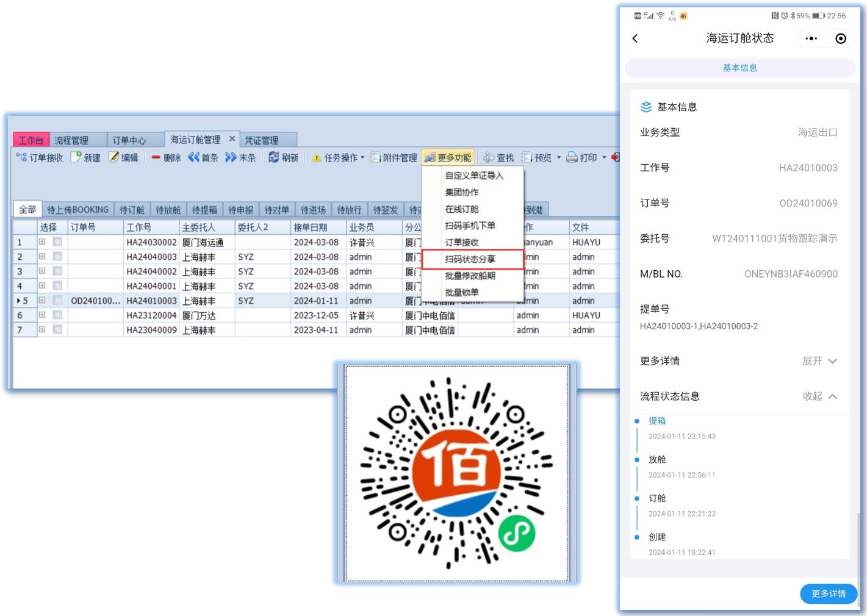867x616 pixels.
Task: Tap the back arrow in mobile header
Action: pyautogui.click(x=635, y=38)
